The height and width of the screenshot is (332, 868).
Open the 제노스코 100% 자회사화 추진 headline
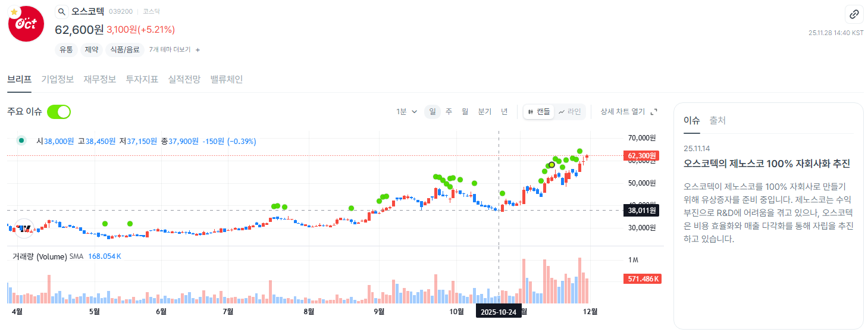click(x=767, y=163)
